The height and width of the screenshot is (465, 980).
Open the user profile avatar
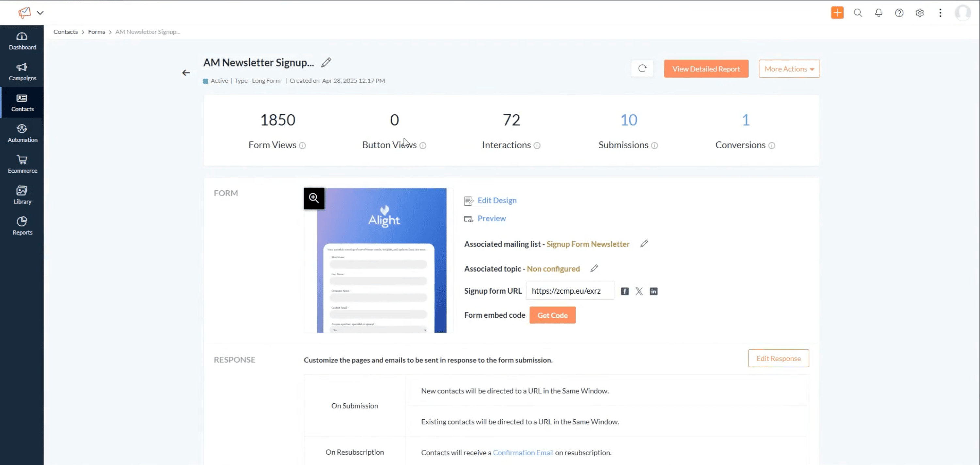963,12
